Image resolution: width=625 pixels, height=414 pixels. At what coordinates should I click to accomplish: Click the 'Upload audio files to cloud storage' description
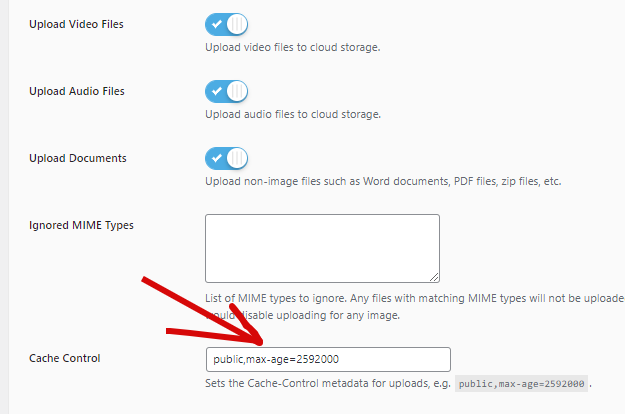point(293,114)
